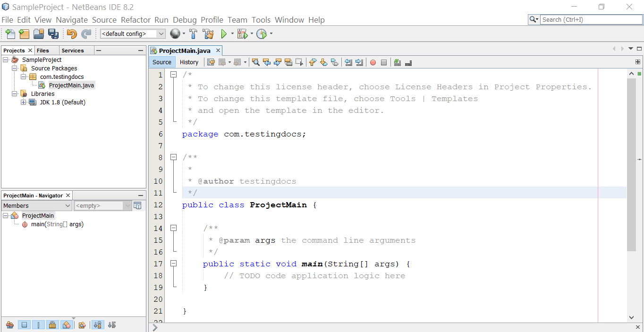The width and height of the screenshot is (644, 332).
Task: Click the Profile Project clock icon
Action: [262, 34]
